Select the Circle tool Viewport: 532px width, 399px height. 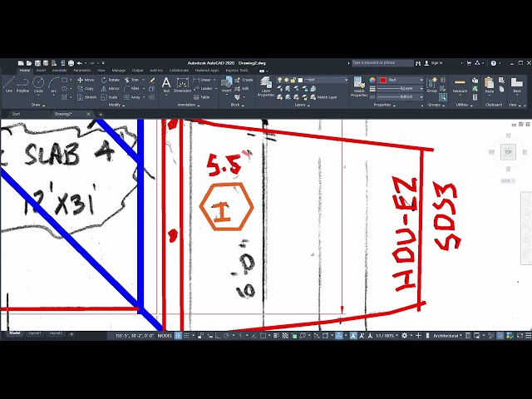[x=38, y=85]
